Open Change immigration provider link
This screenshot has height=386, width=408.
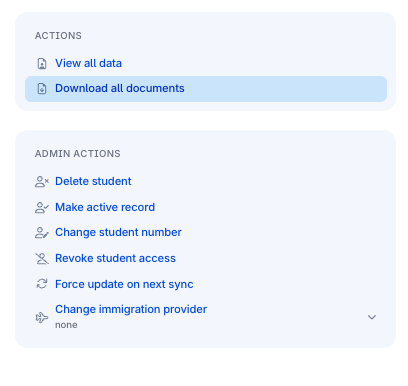click(x=131, y=309)
